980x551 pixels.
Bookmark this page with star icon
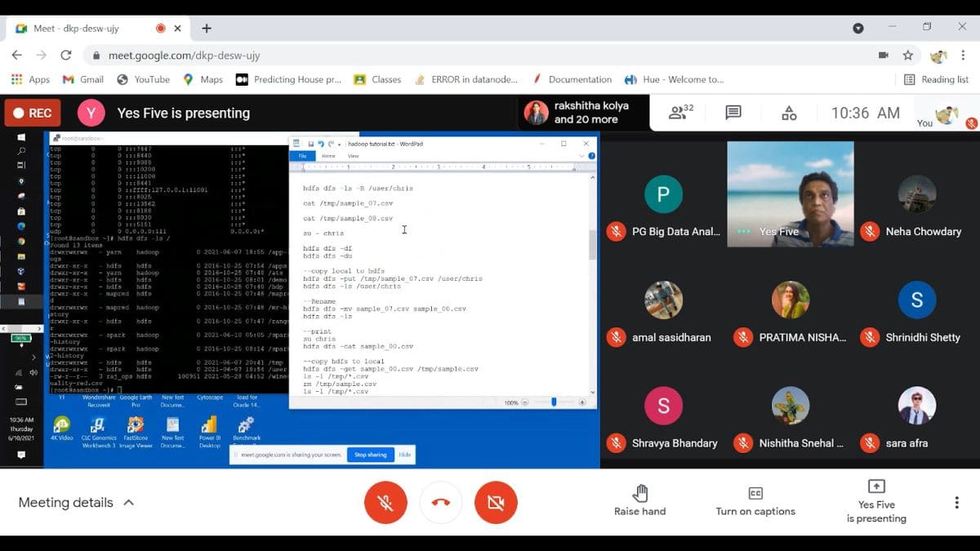point(907,56)
